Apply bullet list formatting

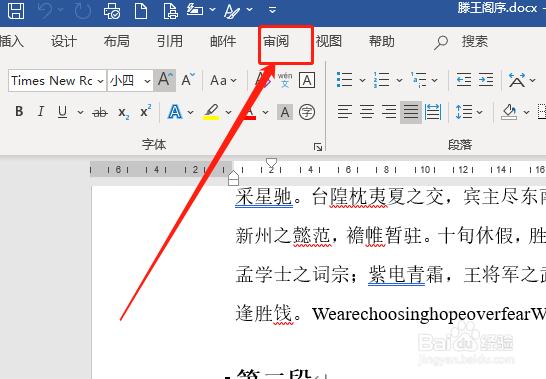(344, 80)
